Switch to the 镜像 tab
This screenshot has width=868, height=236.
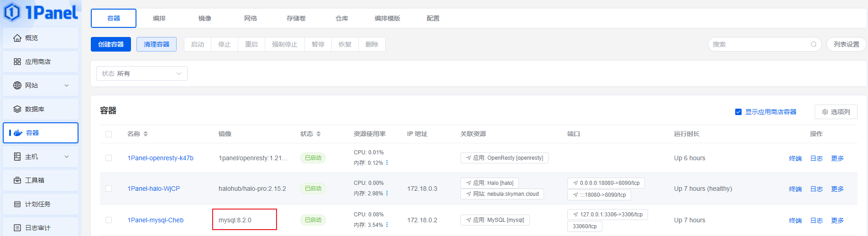coord(205,18)
